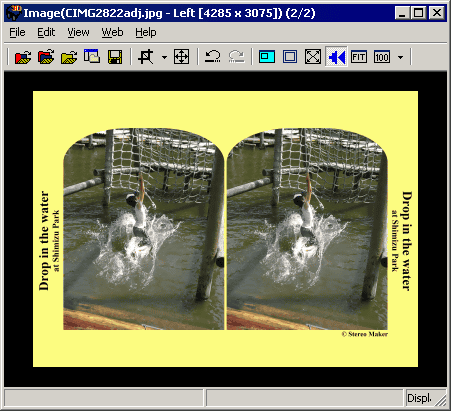Screen dimensions: 451x411
Task: Open the Web menu
Action: tap(112, 32)
